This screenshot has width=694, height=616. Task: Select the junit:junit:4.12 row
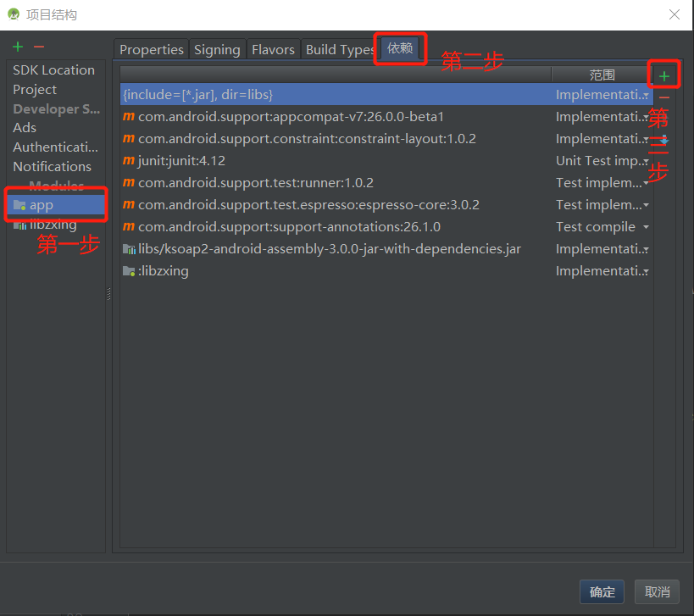tap(386, 160)
